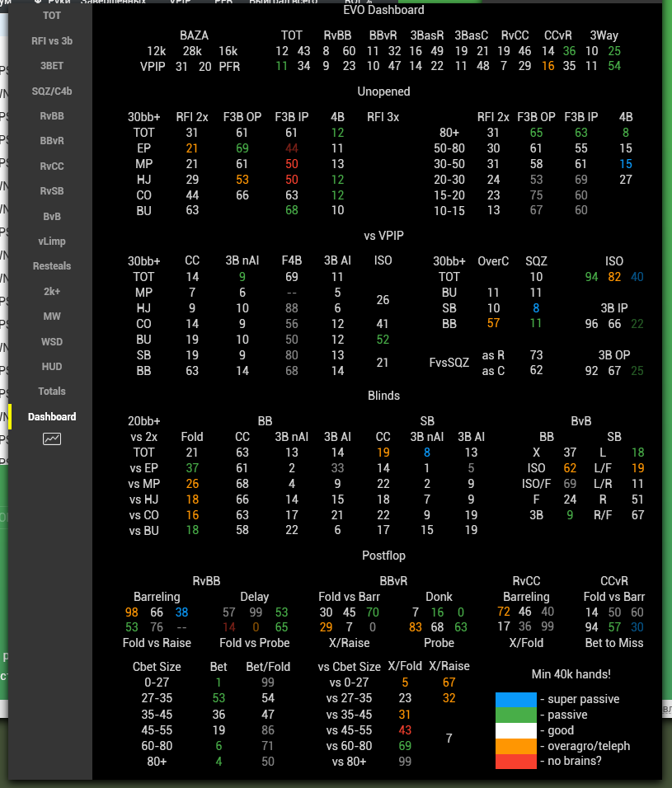The width and height of the screenshot is (672, 788).
Task: Click the as R label beside FvsSQZ
Action: pyautogui.click(x=493, y=354)
